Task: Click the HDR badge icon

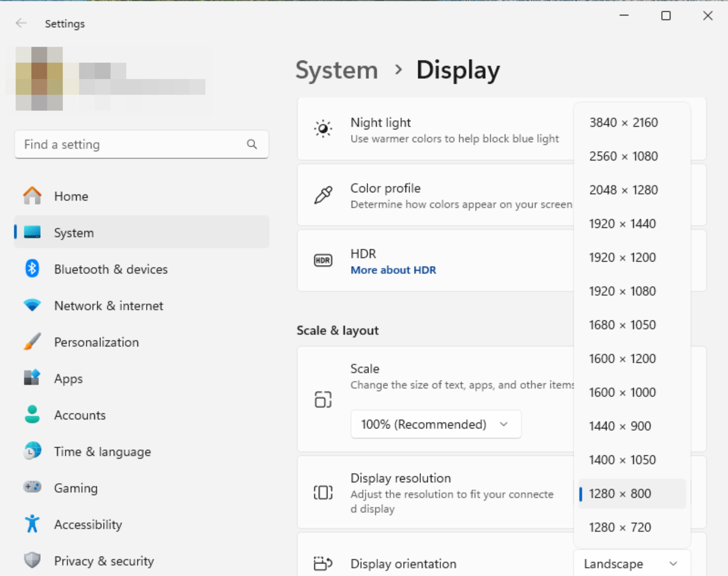Action: [x=323, y=260]
